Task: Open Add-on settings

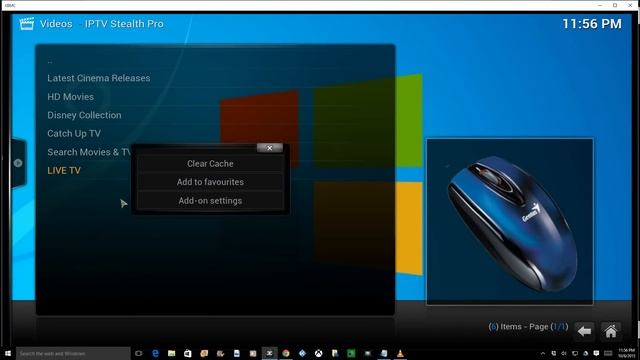Action: click(210, 201)
